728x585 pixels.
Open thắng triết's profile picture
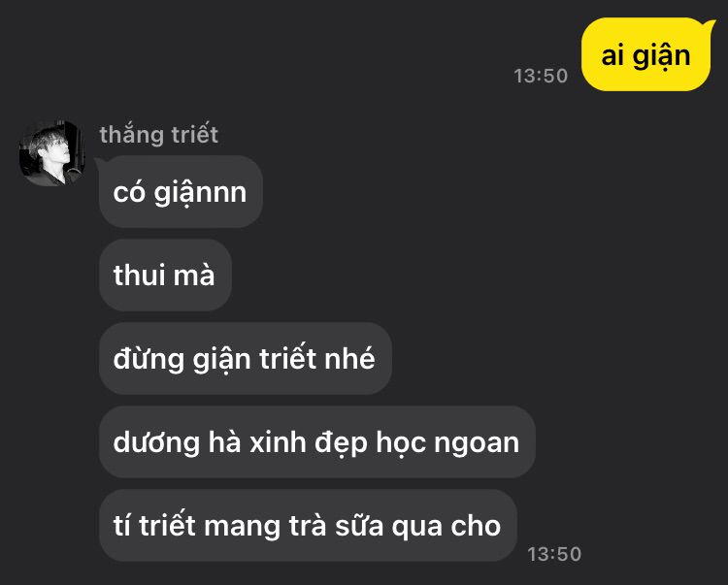(52, 153)
